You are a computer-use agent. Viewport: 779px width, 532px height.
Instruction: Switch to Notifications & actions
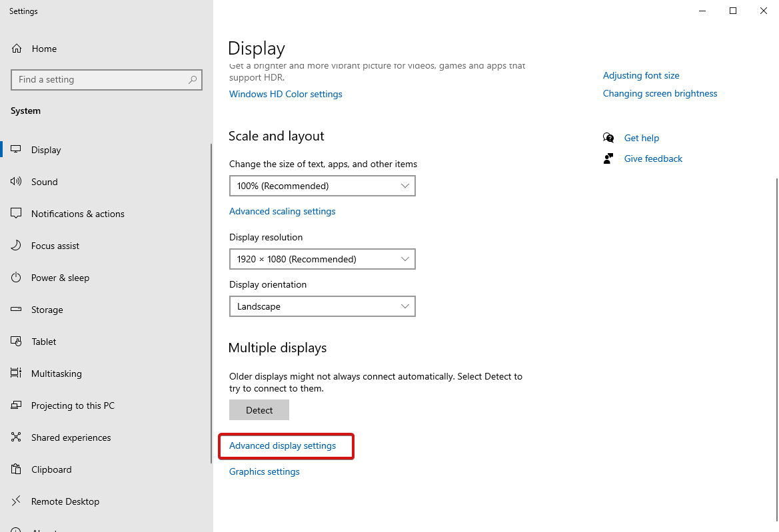tap(77, 213)
